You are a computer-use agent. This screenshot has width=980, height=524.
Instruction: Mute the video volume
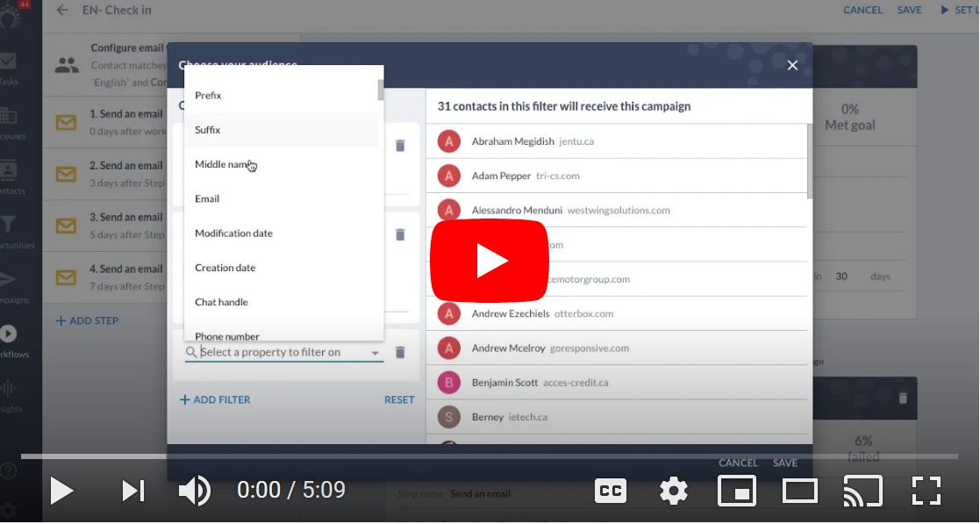click(194, 491)
